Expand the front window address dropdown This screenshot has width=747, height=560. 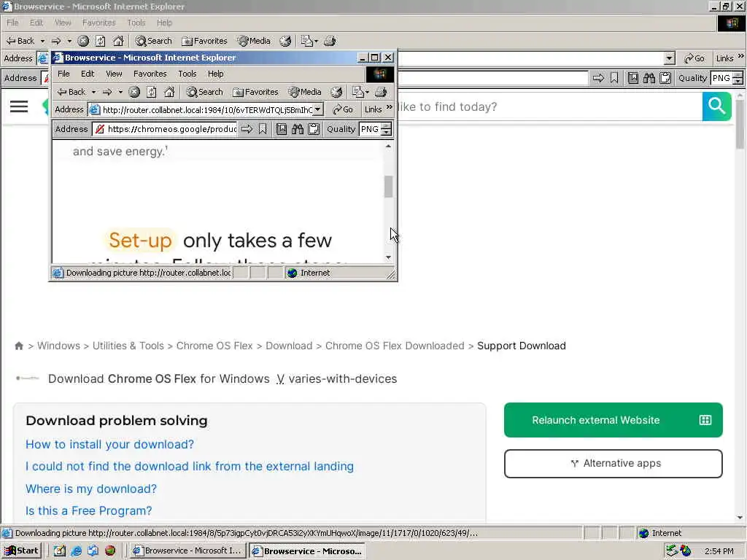(318, 109)
